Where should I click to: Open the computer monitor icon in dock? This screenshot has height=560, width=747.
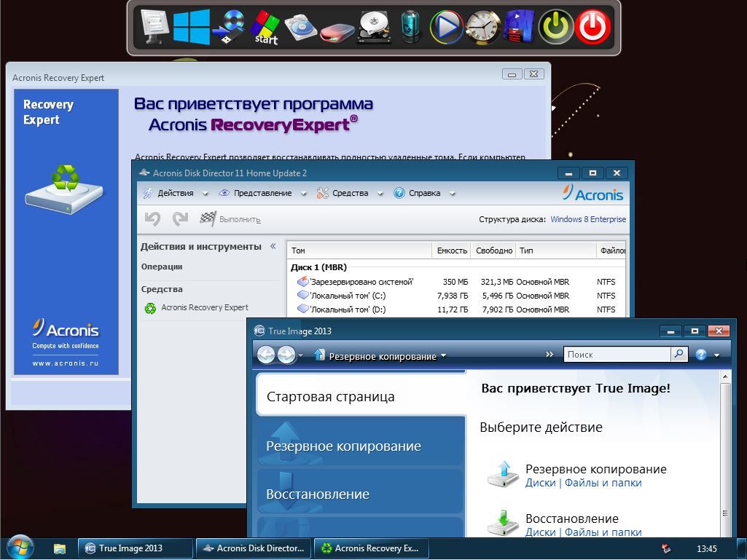pyautogui.click(x=155, y=27)
